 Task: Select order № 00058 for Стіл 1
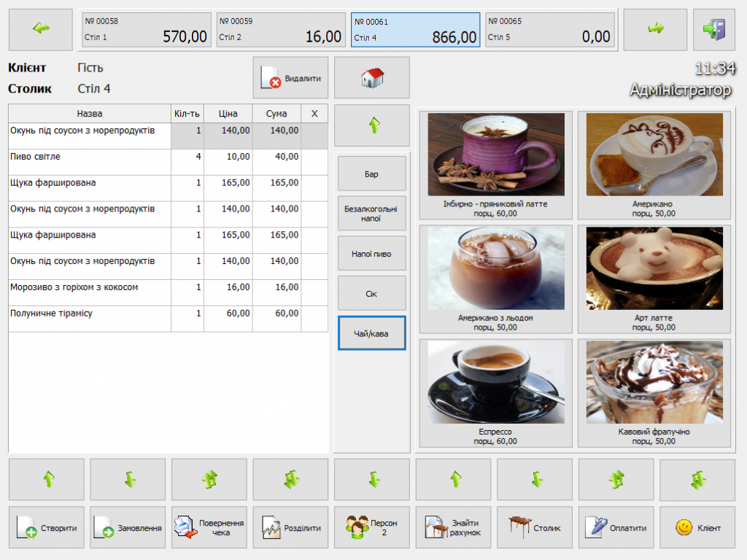tap(146, 30)
